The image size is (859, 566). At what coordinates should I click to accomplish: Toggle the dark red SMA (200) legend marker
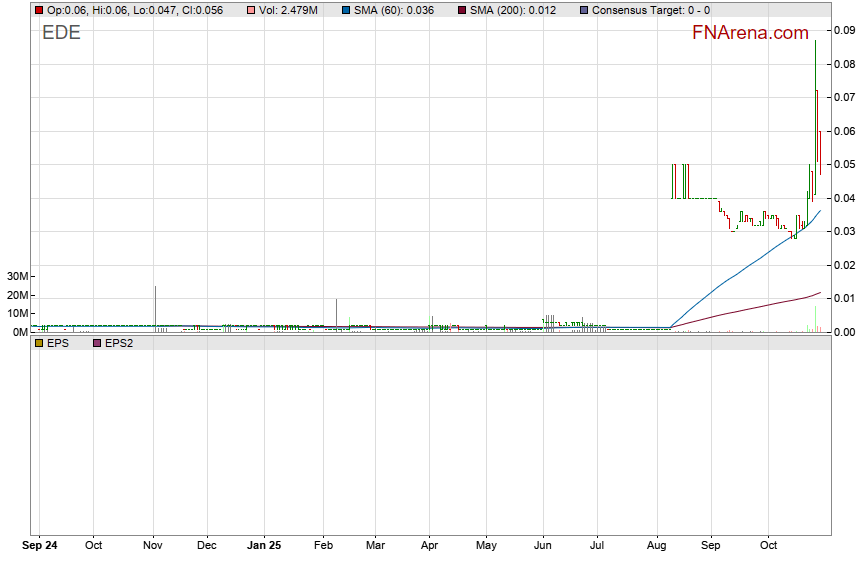(462, 10)
